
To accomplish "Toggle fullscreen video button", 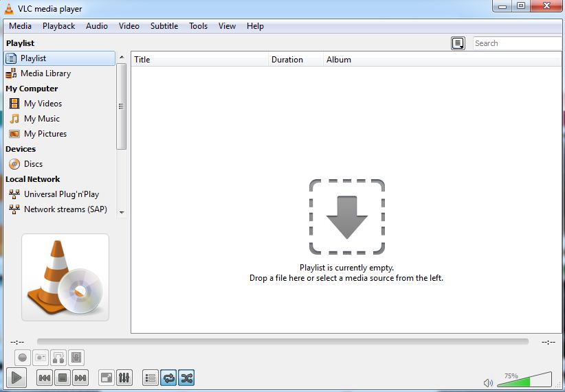I will [107, 378].
